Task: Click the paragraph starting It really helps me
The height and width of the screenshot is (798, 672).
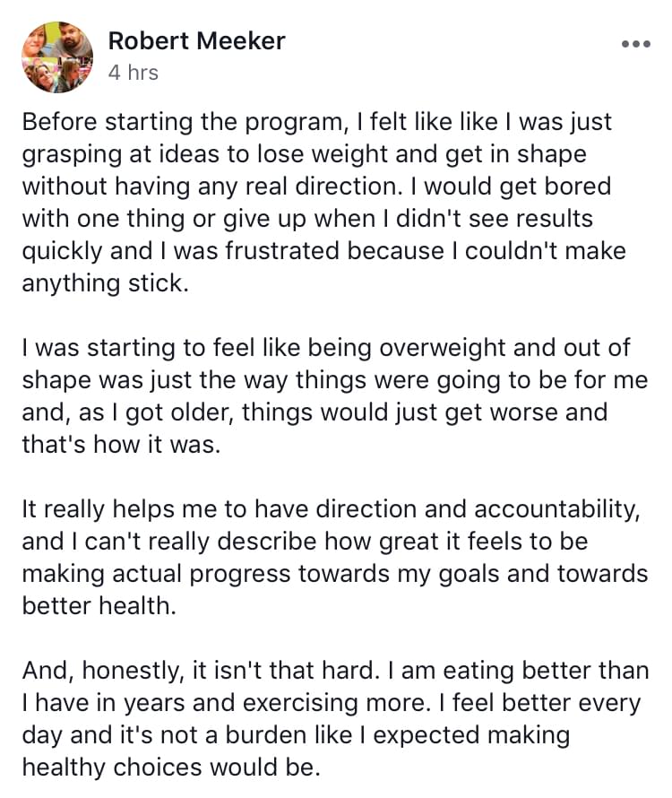Action: point(335,557)
